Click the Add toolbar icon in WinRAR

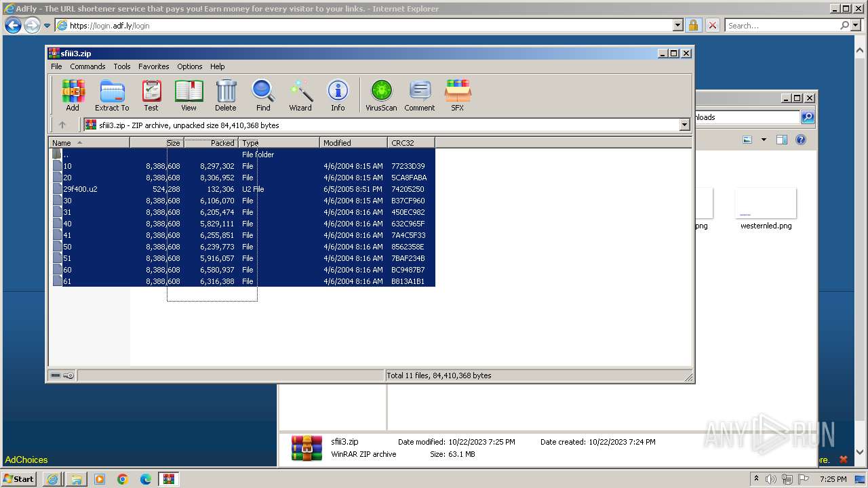tap(73, 95)
